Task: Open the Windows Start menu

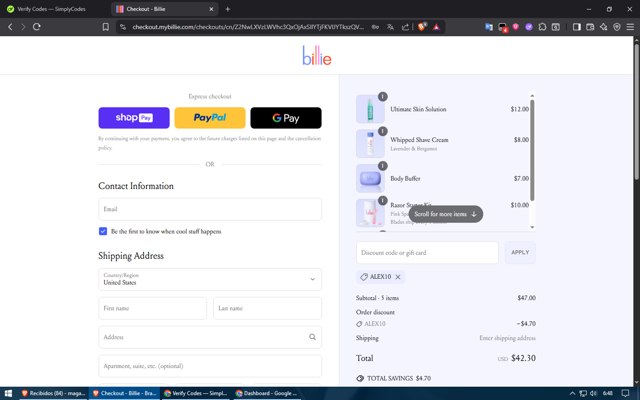Action: click(8, 393)
